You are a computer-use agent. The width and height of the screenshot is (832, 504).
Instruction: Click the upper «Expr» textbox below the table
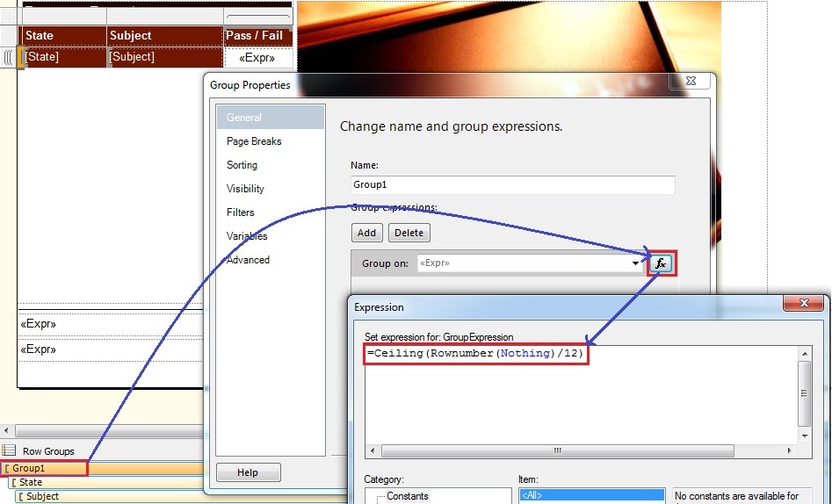pos(111,324)
